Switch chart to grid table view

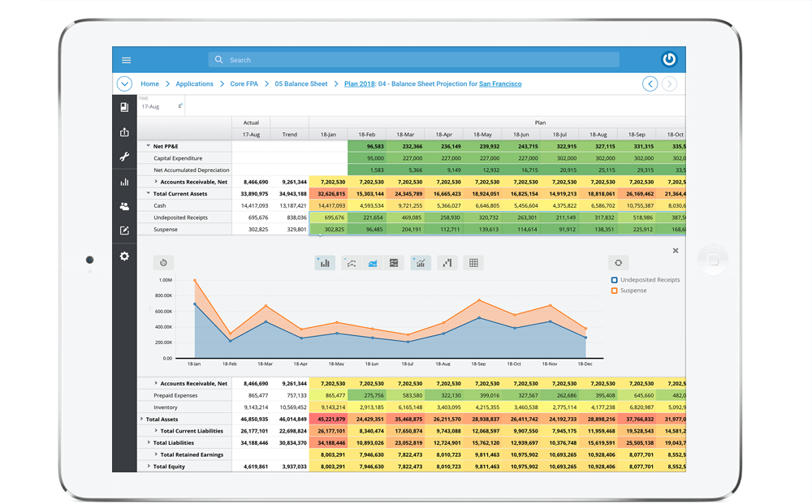click(473, 263)
